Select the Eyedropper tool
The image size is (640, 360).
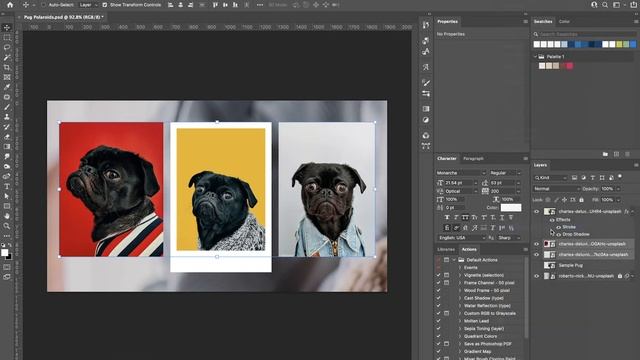[x=7, y=87]
